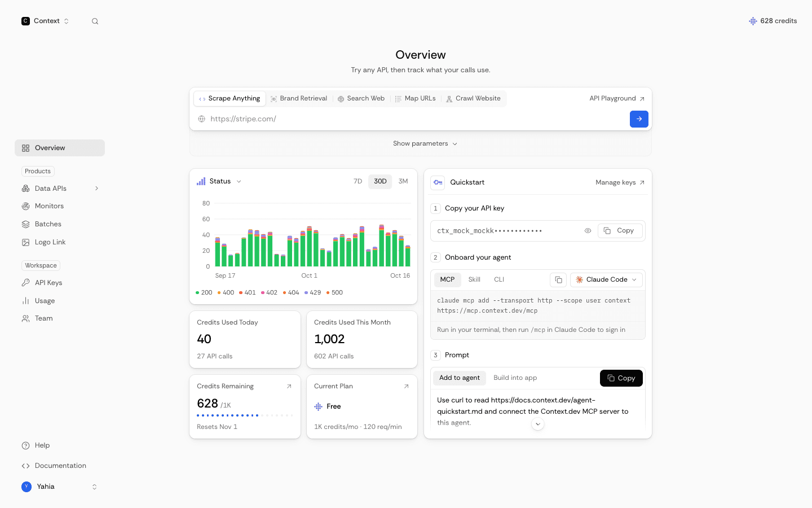Expand the Data APIs submenu chevron
Viewport: 812px width, 508px height.
(x=96, y=189)
